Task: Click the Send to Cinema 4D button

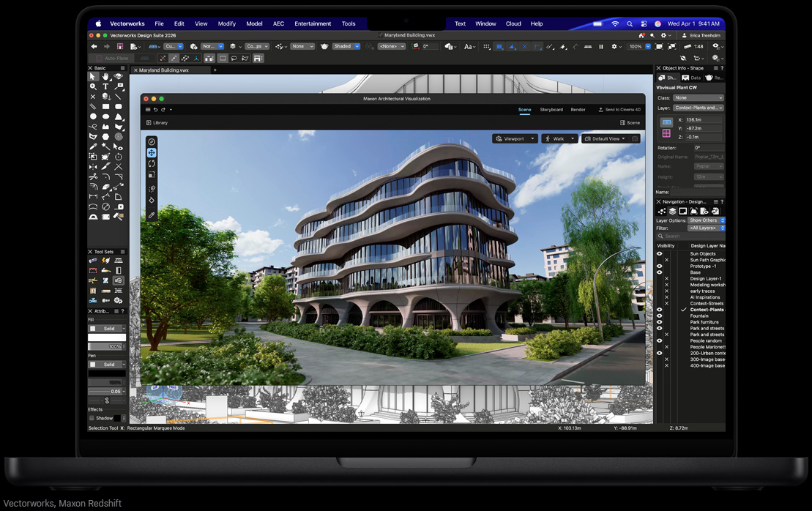Action: [619, 110]
